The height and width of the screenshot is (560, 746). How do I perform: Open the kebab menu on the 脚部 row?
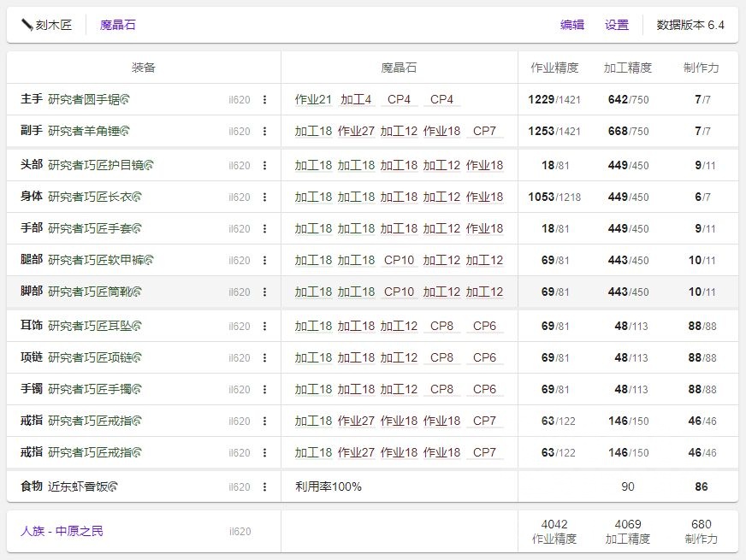262,294
